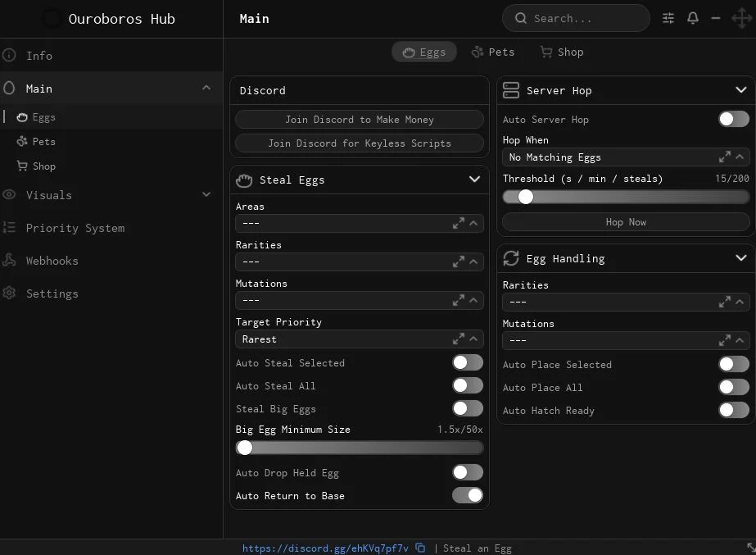Click the Visuals eye icon in sidebar
Image resolution: width=756 pixels, height=555 pixels.
click(9, 194)
